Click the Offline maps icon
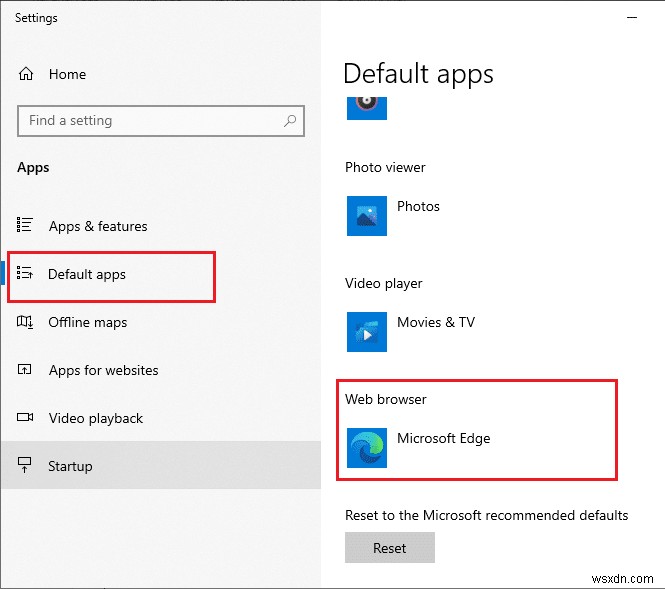 27,322
